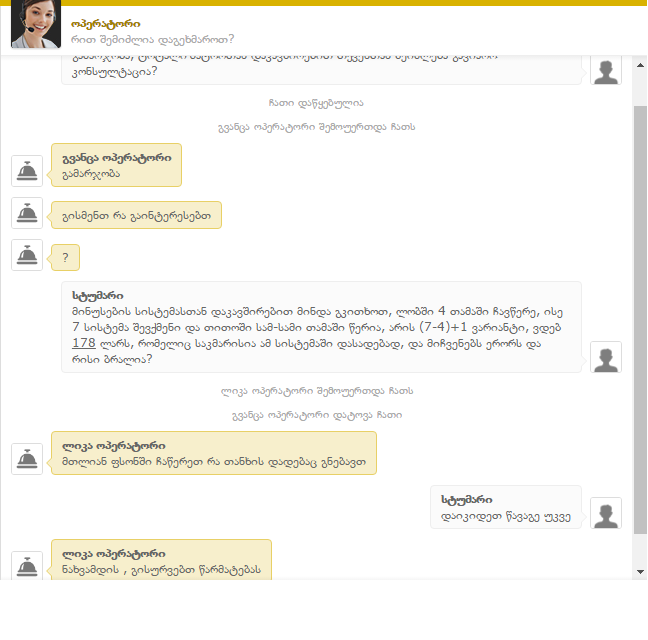
Task: Click the question mark message bubble
Action: click(65, 257)
